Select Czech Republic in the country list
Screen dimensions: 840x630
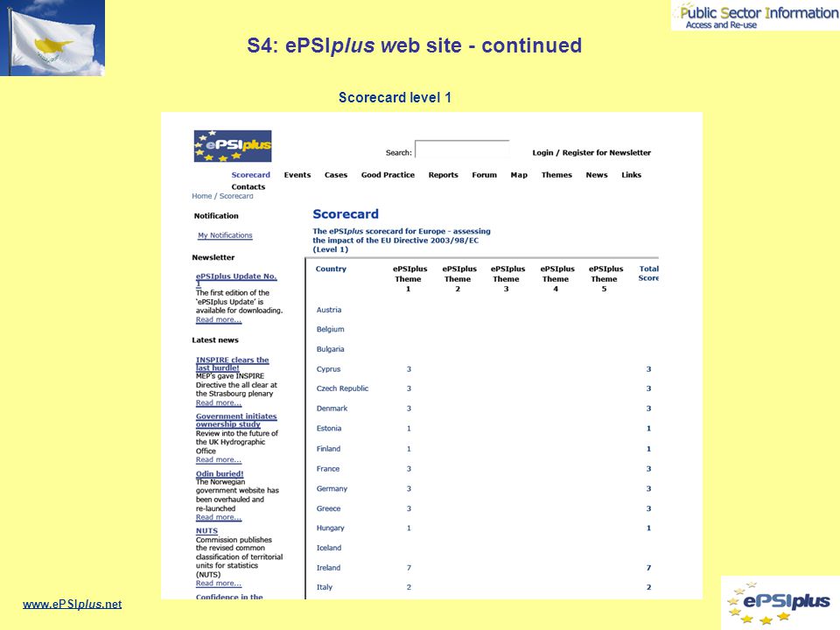(x=342, y=388)
